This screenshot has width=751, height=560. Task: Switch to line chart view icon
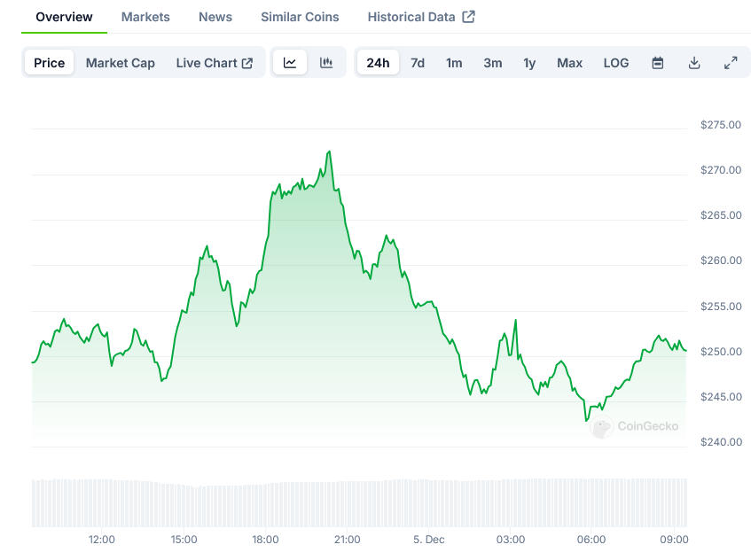[x=290, y=63]
